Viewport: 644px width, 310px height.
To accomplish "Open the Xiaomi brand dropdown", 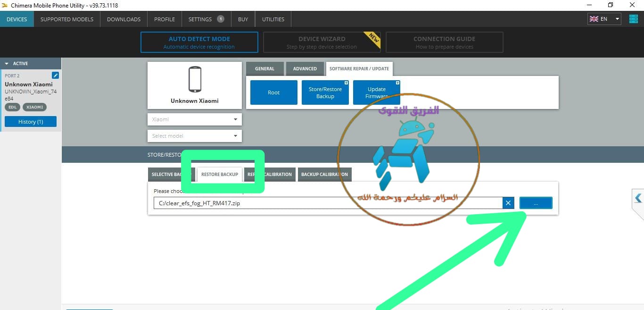I will [195, 119].
